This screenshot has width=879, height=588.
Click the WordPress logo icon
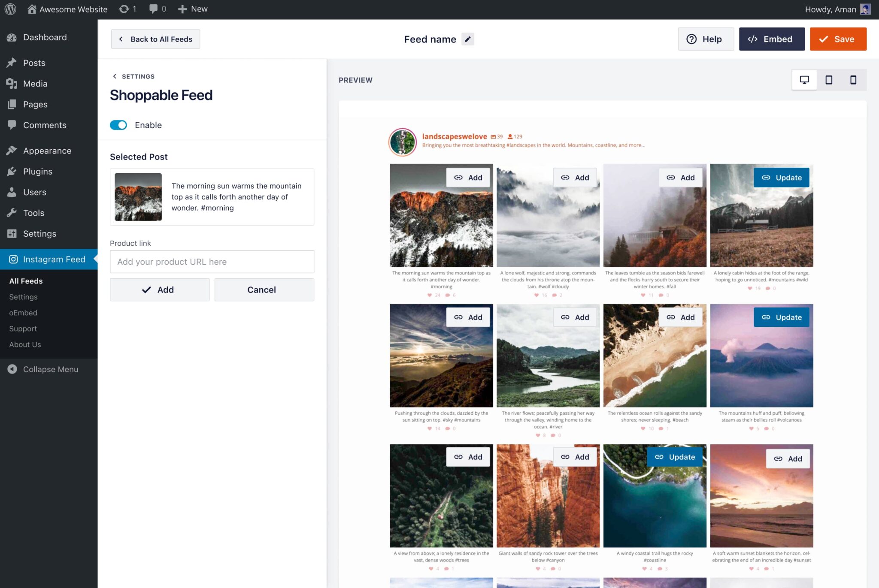tap(10, 9)
